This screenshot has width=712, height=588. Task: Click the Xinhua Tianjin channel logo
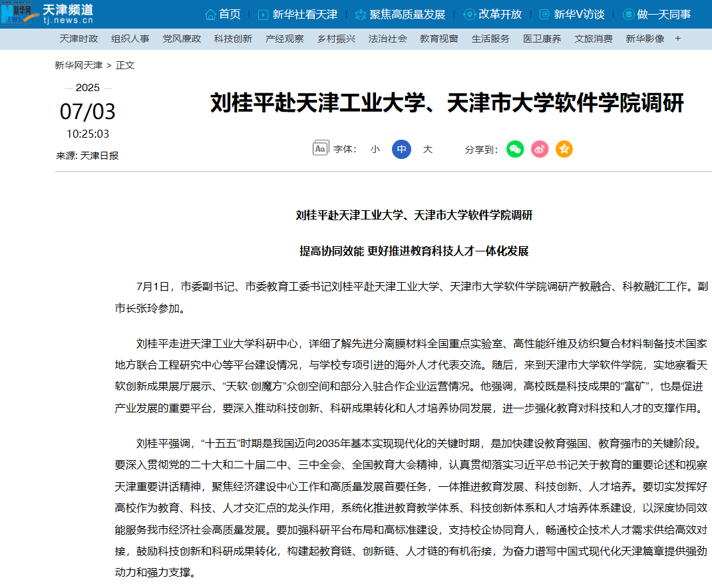coord(47,13)
